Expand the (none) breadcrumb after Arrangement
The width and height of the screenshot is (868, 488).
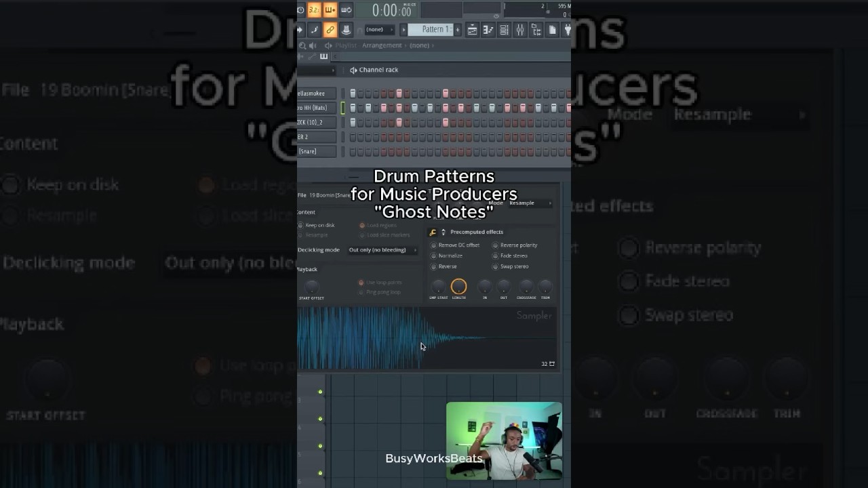420,45
